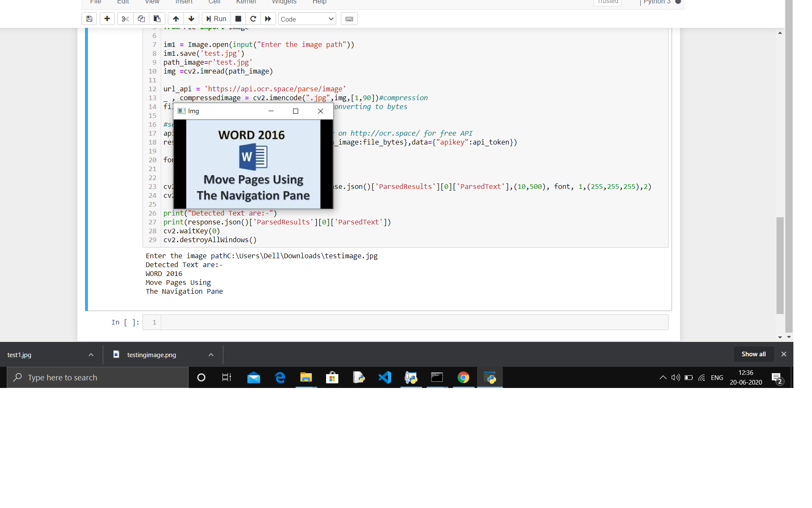Move selected cell down arrow
The image size is (812, 508).
(x=191, y=19)
